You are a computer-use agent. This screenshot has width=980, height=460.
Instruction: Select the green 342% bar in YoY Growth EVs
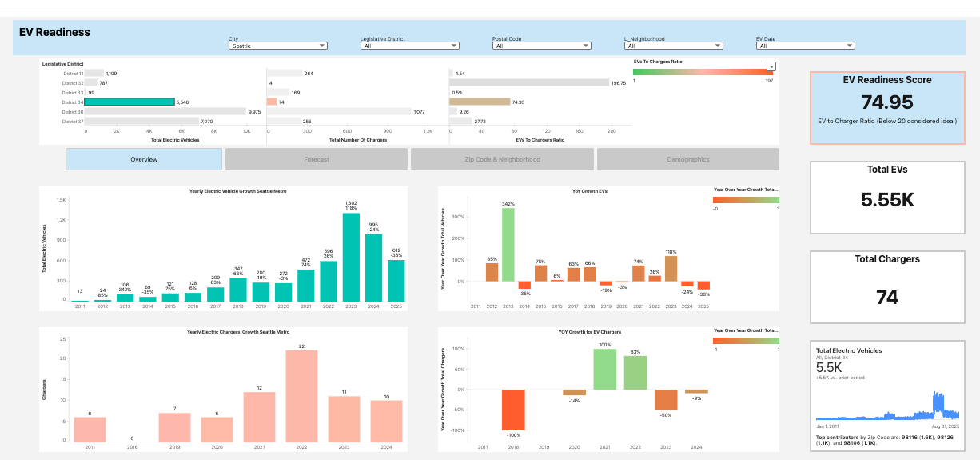[508, 245]
